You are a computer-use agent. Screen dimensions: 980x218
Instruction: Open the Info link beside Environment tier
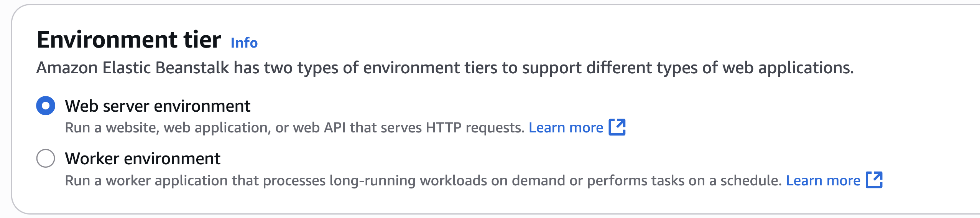coord(244,43)
